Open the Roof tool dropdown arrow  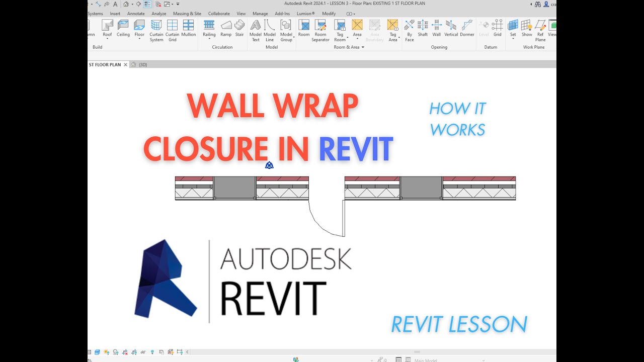click(x=107, y=39)
